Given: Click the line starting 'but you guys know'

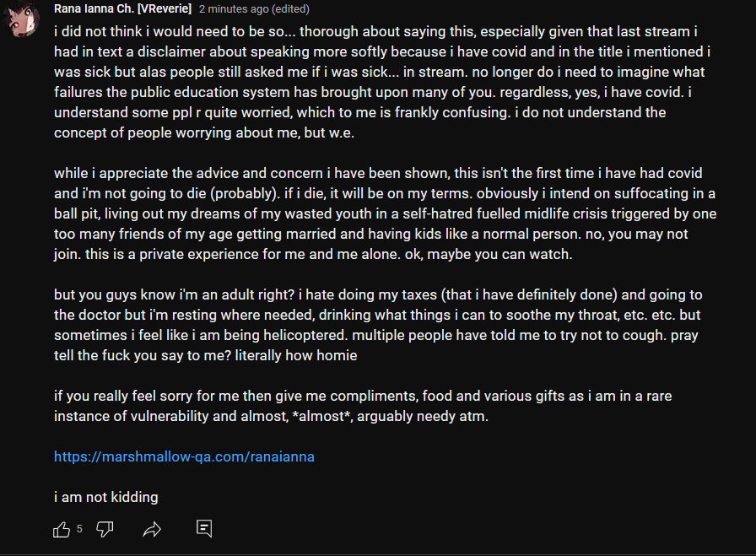Looking at the screenshot, I should [378, 294].
